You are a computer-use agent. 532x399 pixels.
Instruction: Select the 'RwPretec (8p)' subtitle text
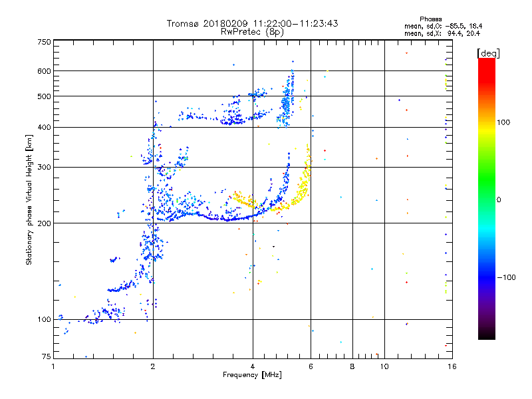point(252,32)
